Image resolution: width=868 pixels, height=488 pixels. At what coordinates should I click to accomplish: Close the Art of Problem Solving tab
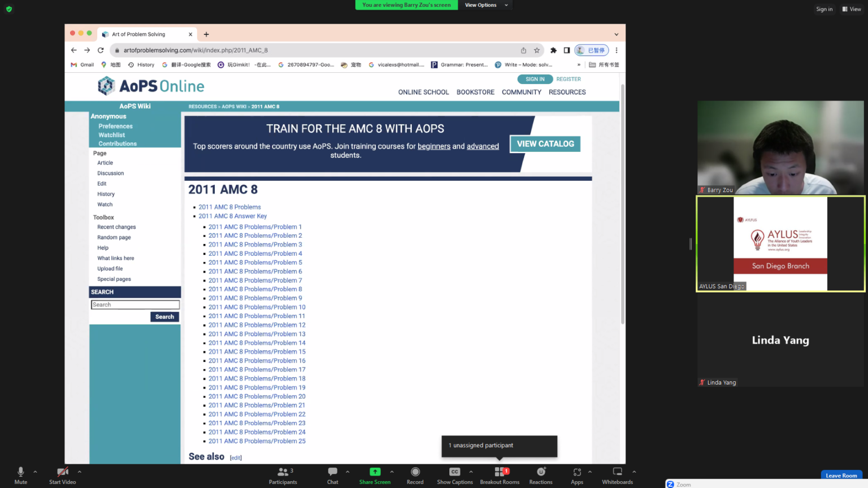tap(190, 34)
